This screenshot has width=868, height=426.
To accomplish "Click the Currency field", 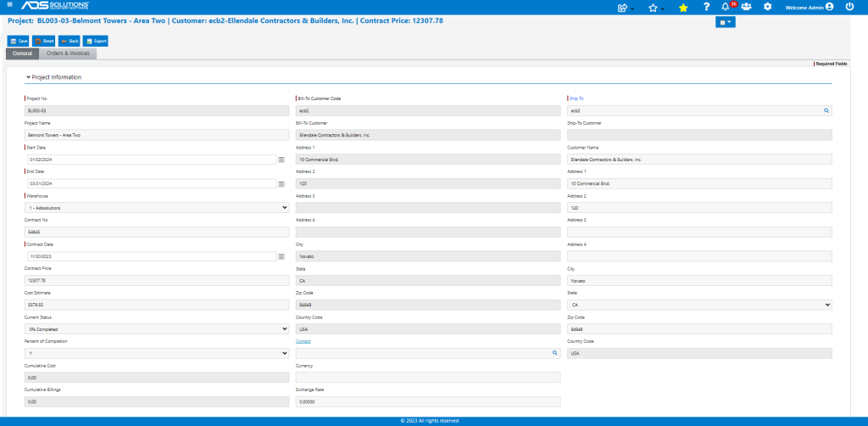I will pyautogui.click(x=428, y=378).
